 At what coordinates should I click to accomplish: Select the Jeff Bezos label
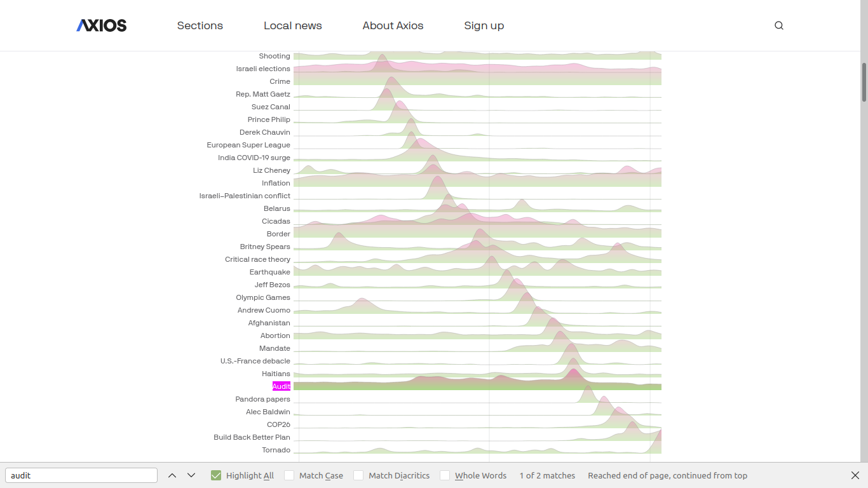click(273, 285)
